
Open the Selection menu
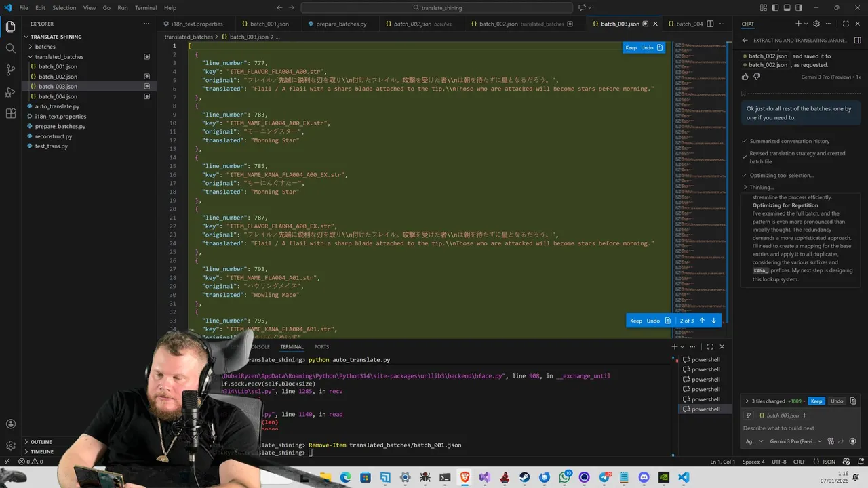pyautogui.click(x=64, y=7)
